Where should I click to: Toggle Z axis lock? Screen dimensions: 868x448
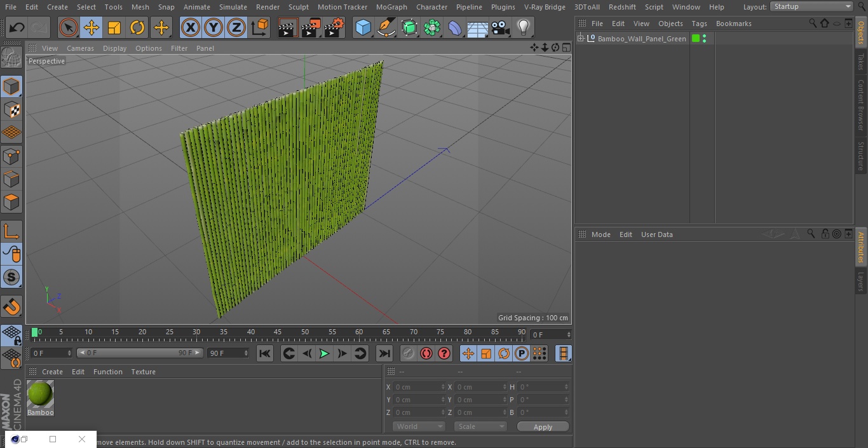(x=236, y=28)
